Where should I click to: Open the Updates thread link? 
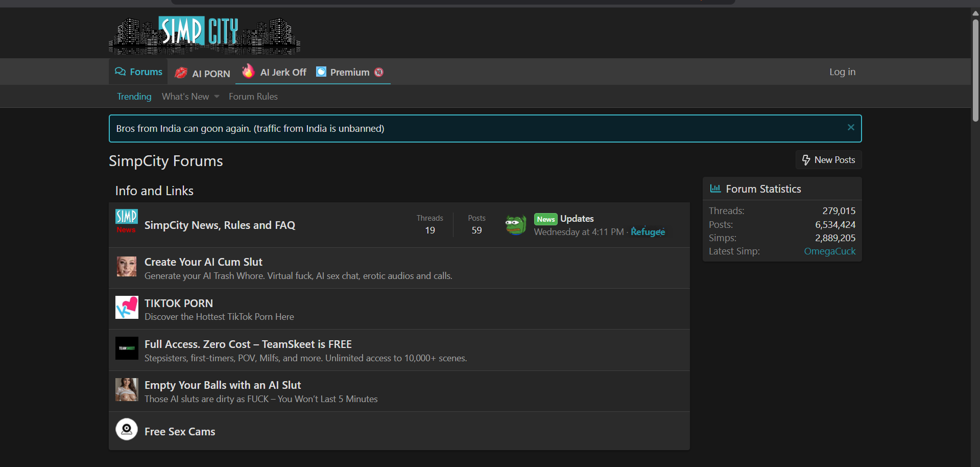(x=577, y=219)
